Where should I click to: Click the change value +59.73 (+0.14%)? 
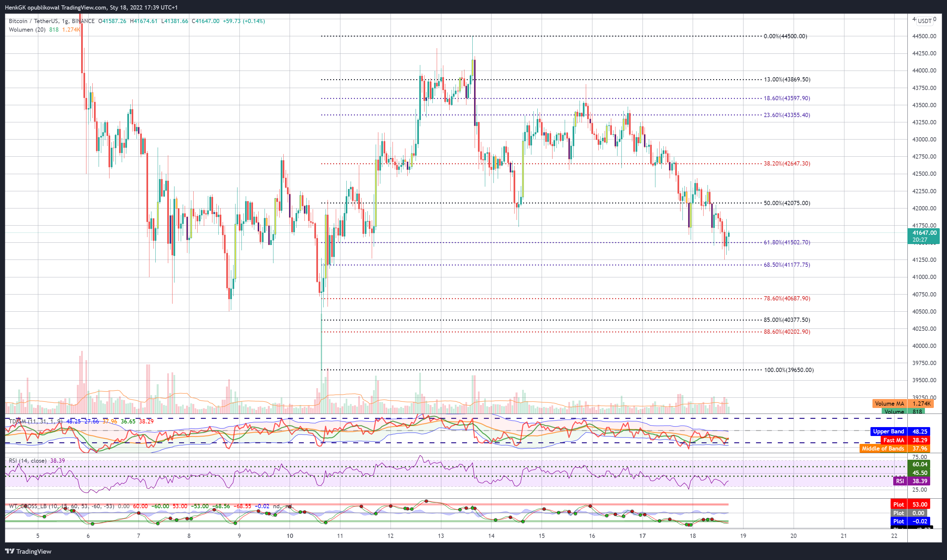(x=244, y=21)
